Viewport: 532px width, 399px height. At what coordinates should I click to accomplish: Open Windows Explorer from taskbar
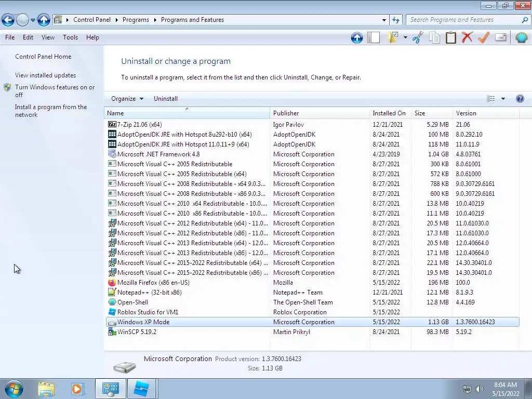click(46, 389)
